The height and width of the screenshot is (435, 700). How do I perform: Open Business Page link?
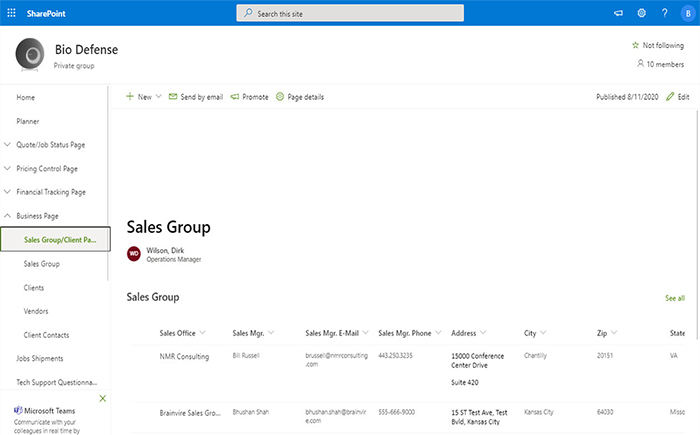38,216
